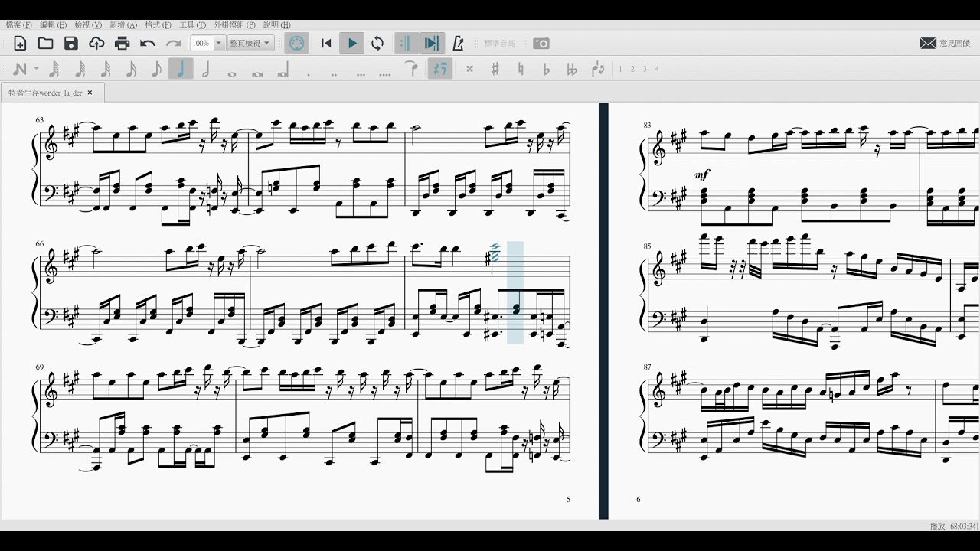
Task: Toggle MIDI input button
Action: pyautogui.click(x=297, y=44)
